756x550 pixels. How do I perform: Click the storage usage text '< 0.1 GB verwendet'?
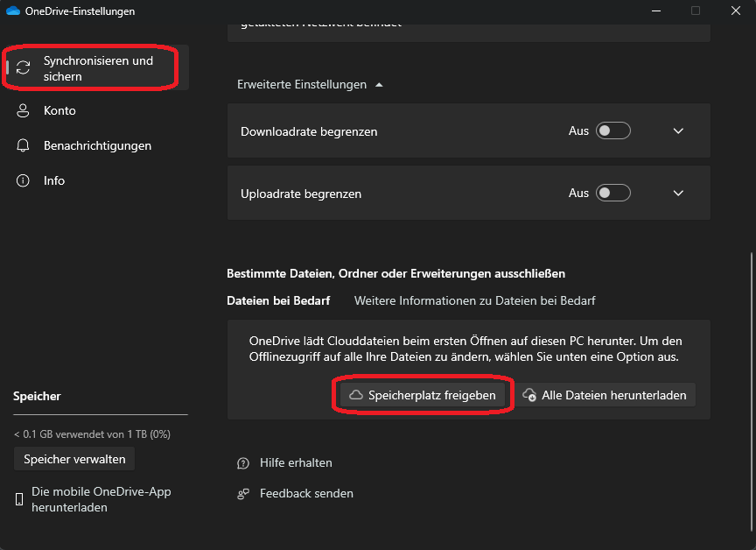pos(92,434)
